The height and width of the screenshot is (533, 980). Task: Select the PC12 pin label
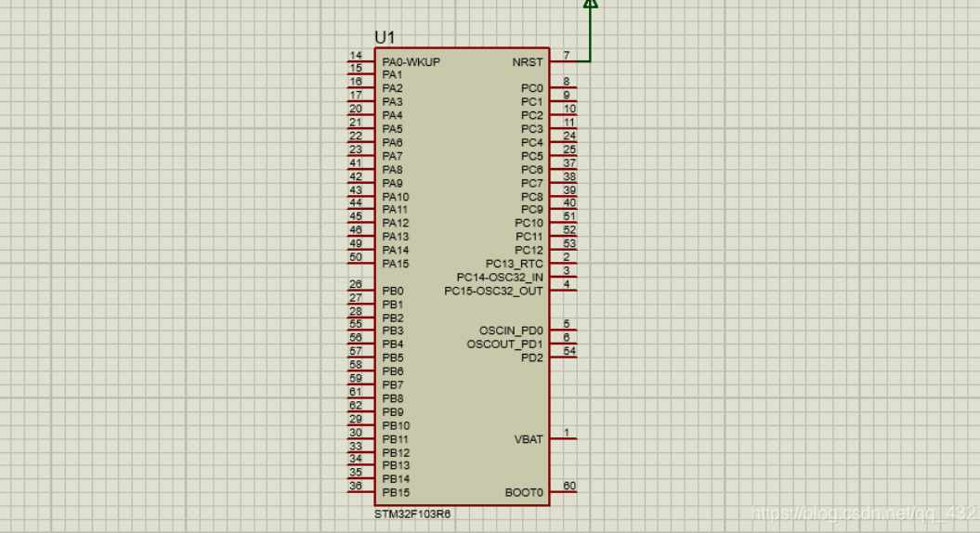(x=529, y=250)
